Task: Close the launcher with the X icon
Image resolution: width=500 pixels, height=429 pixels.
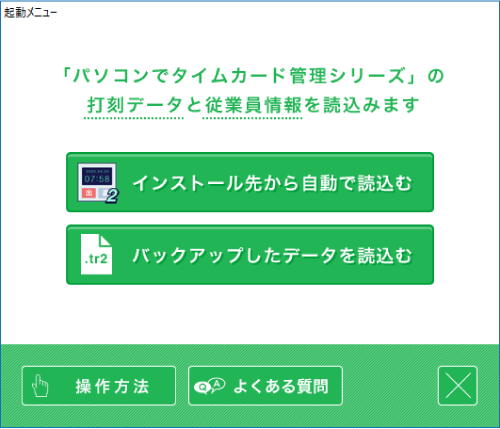Action: (458, 386)
